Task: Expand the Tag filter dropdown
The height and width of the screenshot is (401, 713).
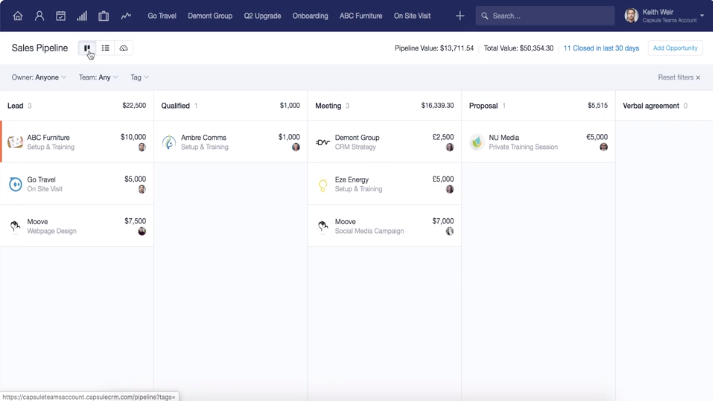Action: click(139, 77)
